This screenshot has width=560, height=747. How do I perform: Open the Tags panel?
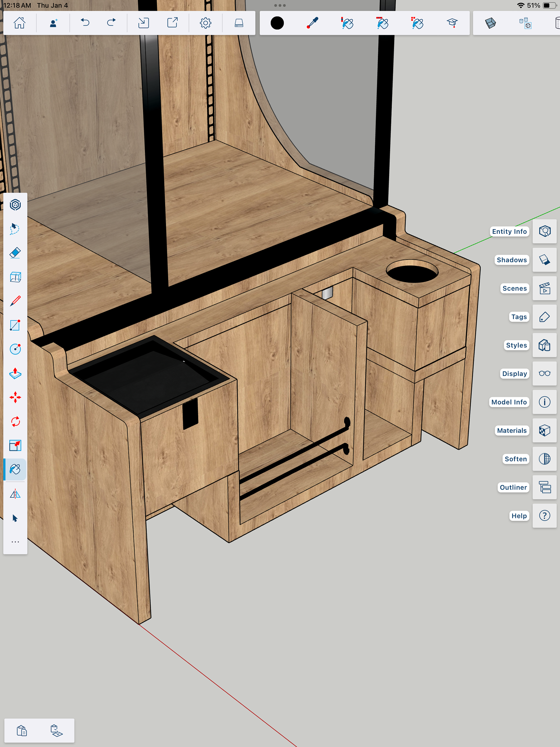[544, 317]
